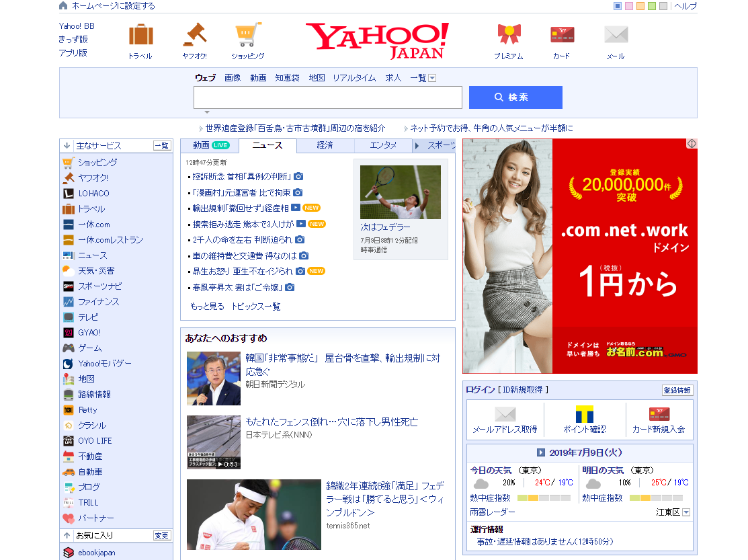Click the ad info icon on banner

692,144
